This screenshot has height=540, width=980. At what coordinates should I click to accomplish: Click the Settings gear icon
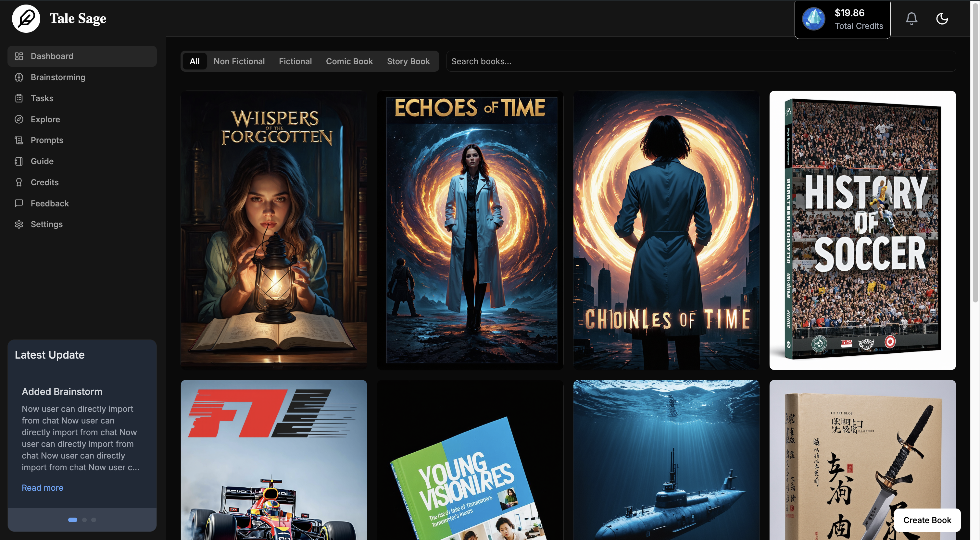pyautogui.click(x=19, y=224)
